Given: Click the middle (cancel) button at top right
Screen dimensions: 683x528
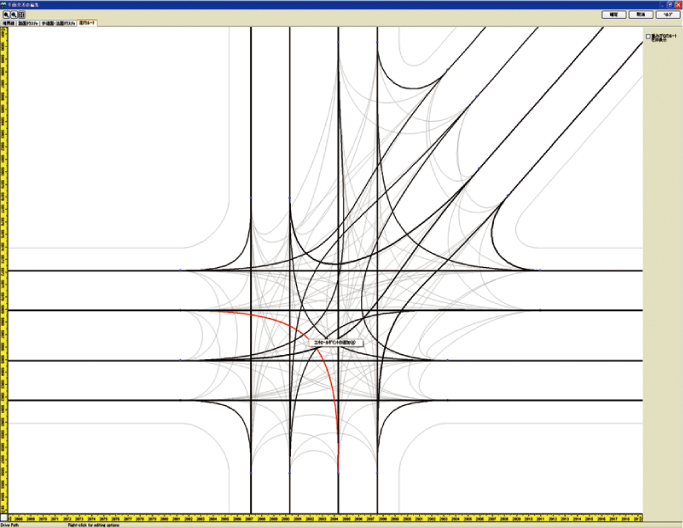Looking at the screenshot, I should [641, 14].
